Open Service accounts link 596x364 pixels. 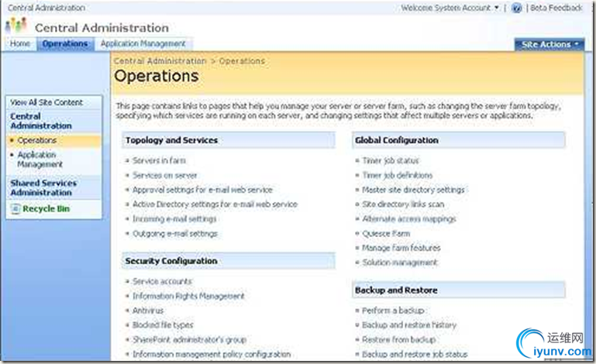coord(162,282)
